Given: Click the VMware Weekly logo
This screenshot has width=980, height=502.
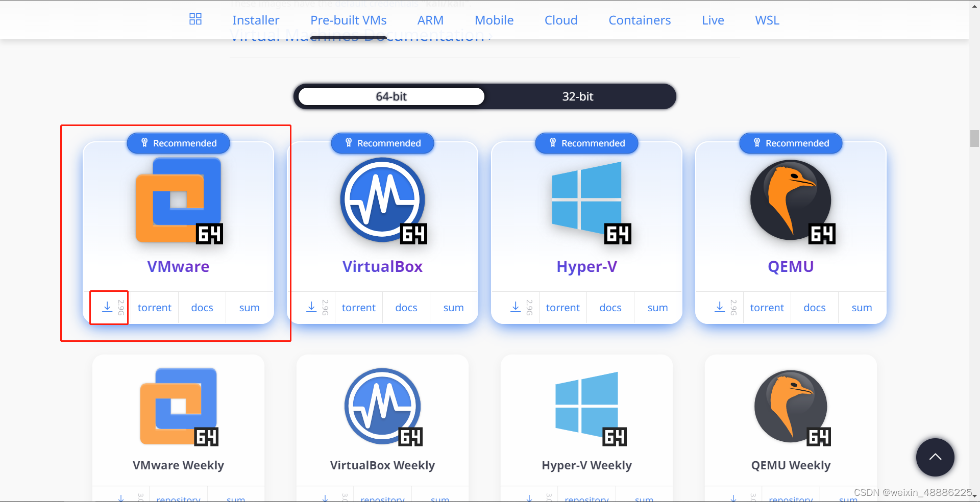Looking at the screenshot, I should [x=179, y=407].
